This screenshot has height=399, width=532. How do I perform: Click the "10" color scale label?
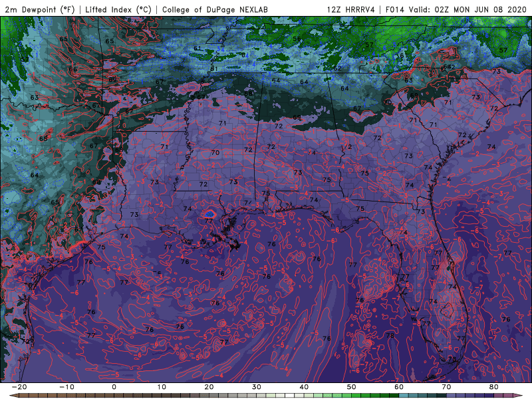coord(162,387)
